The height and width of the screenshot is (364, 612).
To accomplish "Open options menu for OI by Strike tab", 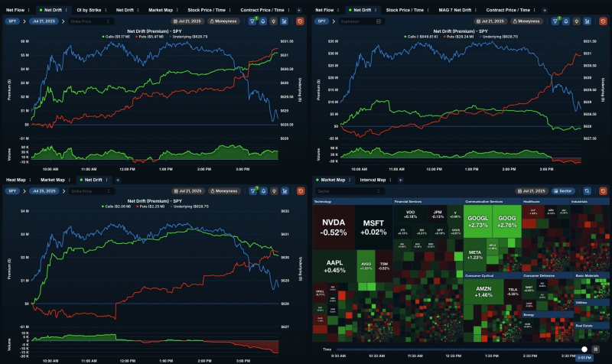I will coord(106,10).
